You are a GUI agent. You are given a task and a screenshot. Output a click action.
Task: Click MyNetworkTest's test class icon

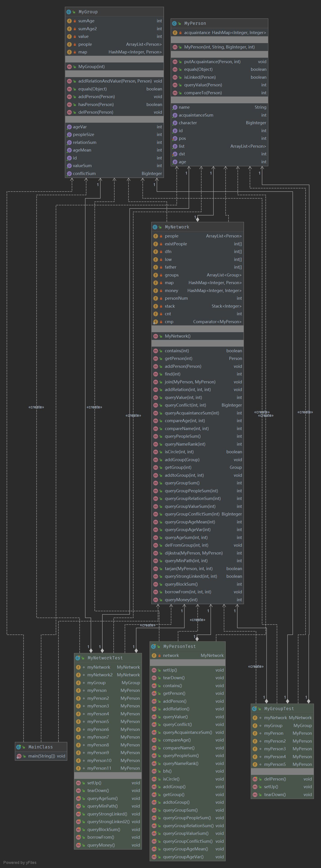click(78, 658)
